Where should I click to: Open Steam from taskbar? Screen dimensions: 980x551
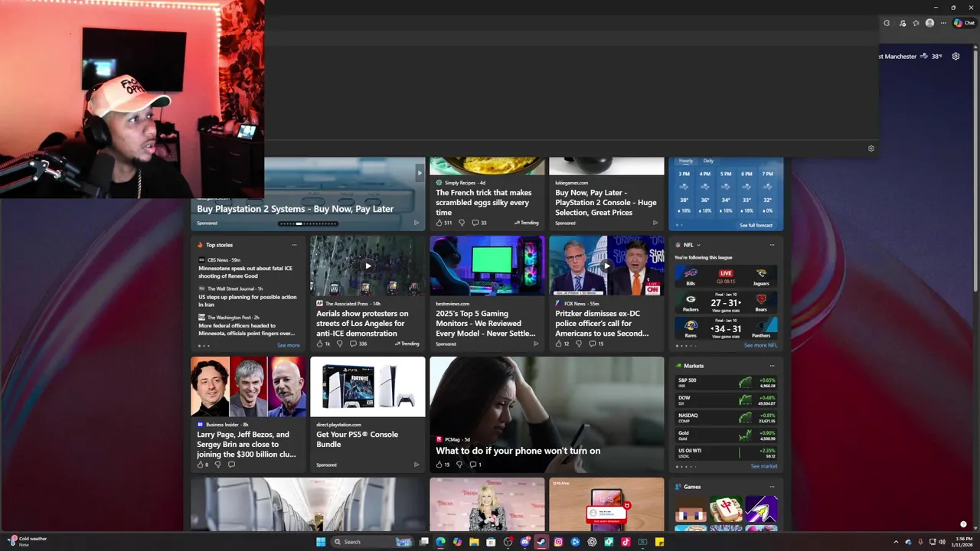541,542
